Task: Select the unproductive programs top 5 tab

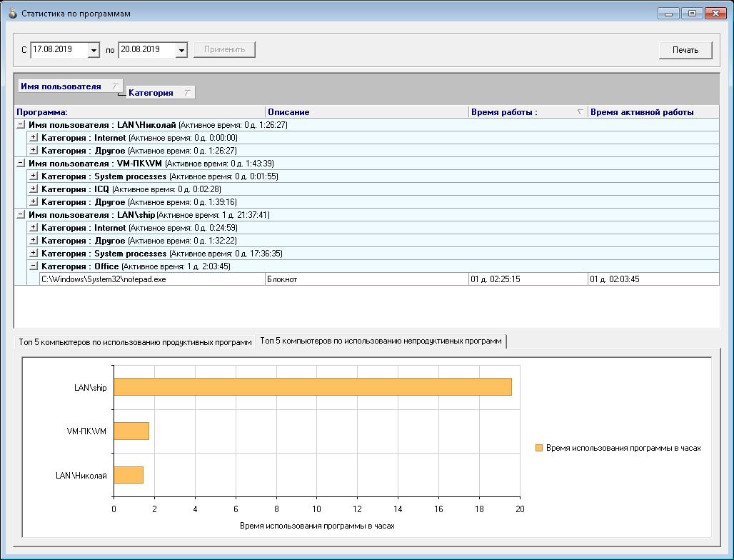Action: click(x=381, y=341)
